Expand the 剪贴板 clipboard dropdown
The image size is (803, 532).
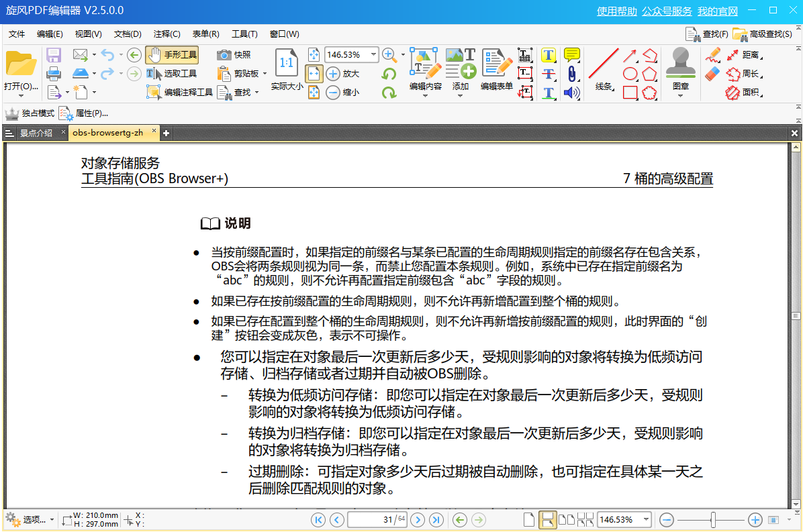265,74
